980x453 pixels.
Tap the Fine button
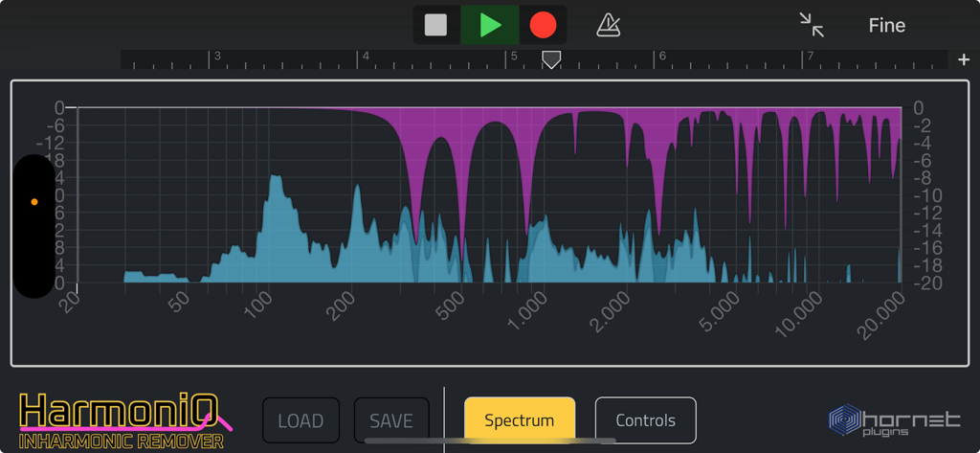887,26
